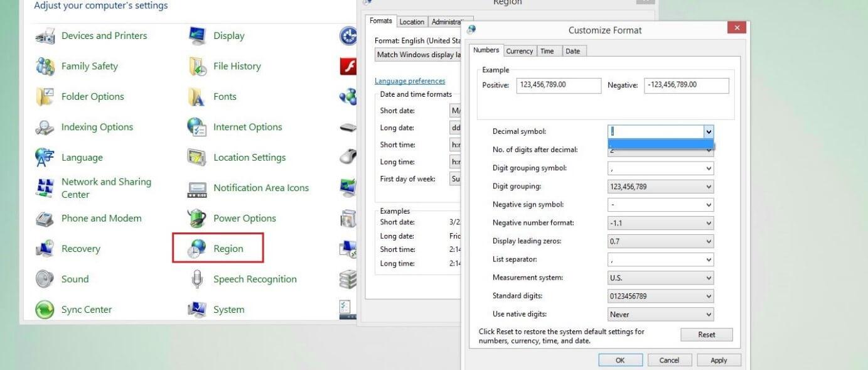Click the Decimal symbol input field
Viewport: 868px width, 370px height.
click(x=655, y=131)
